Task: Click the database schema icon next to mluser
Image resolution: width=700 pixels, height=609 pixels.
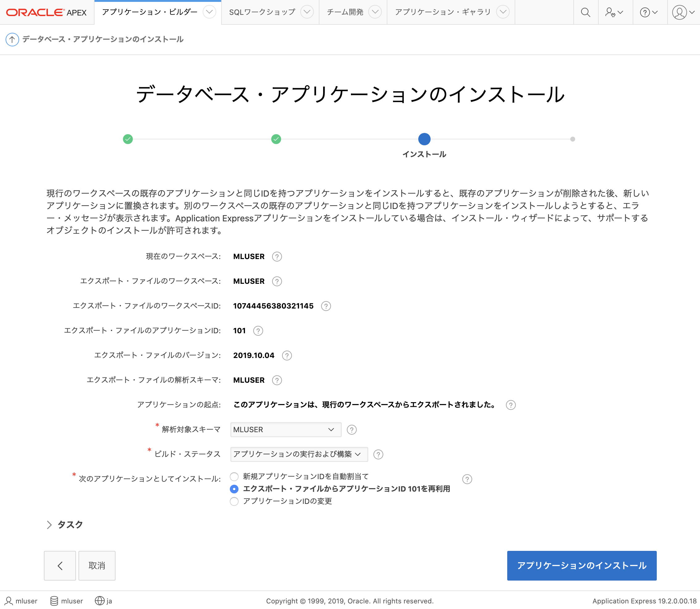Action: pos(54,601)
